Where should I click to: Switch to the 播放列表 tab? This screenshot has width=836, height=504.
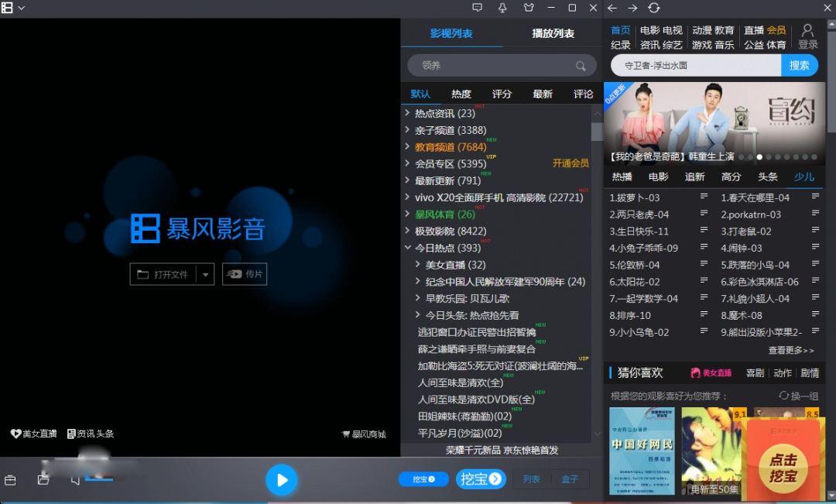554,34
